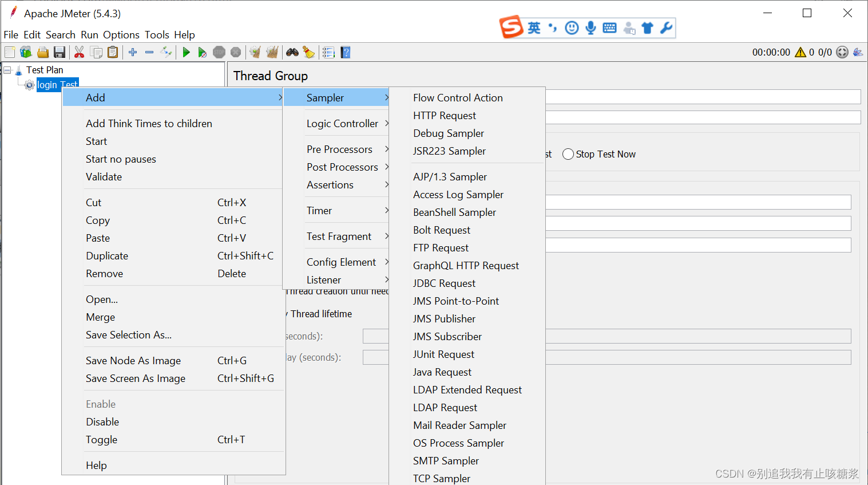Click the login Test gear icon in tree

(x=29, y=85)
